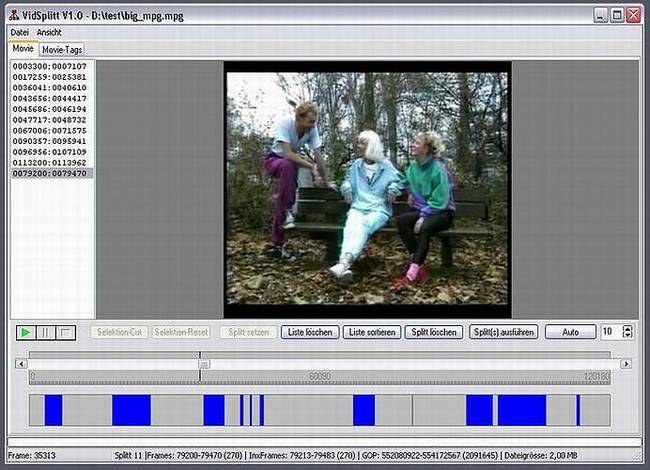Click the Auto value field showing 10

(611, 332)
